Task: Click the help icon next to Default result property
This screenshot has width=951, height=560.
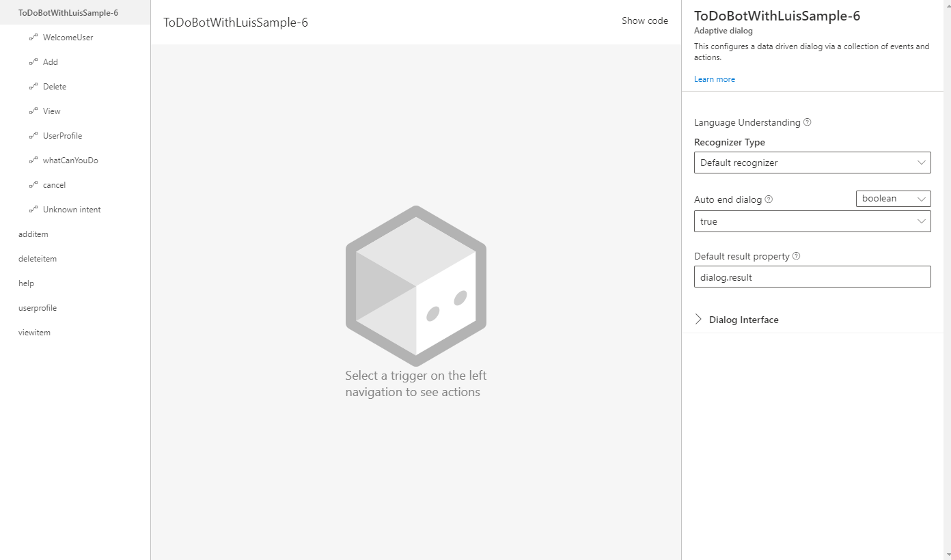Action: pyautogui.click(x=796, y=256)
